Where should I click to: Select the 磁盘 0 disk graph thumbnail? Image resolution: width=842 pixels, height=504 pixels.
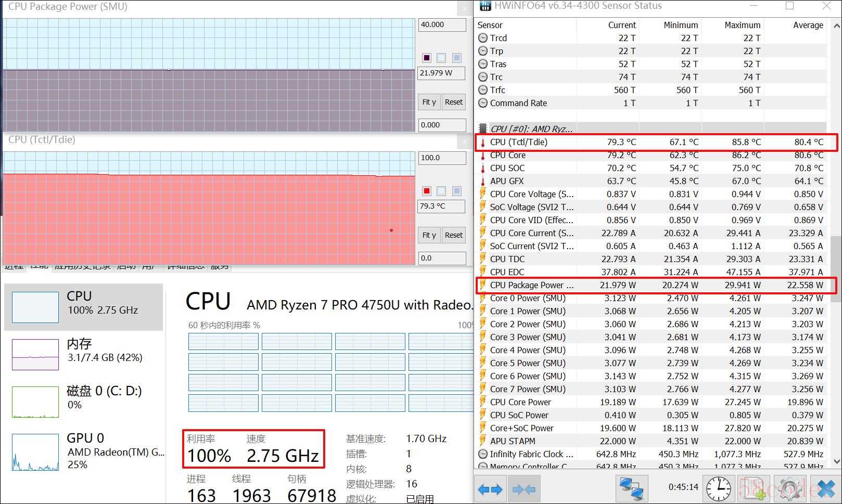pyautogui.click(x=35, y=402)
